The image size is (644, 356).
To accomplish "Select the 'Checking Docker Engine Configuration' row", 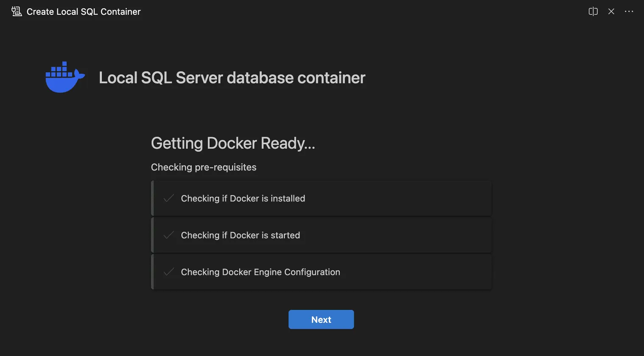I will (x=321, y=272).
